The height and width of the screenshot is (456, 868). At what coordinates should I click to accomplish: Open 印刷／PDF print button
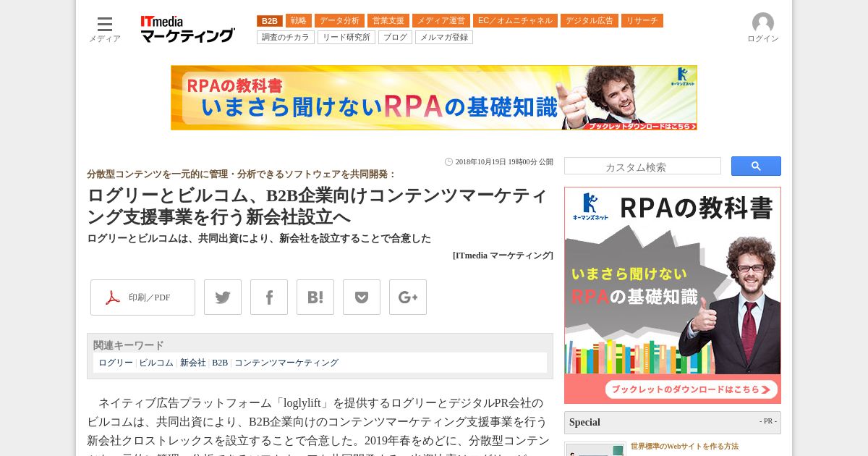142,297
